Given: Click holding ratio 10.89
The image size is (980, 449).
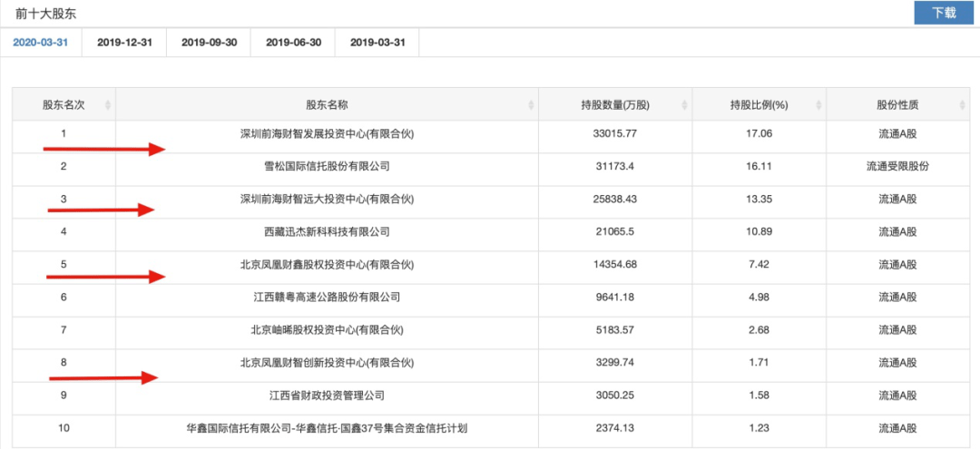Looking at the screenshot, I should click(759, 231).
